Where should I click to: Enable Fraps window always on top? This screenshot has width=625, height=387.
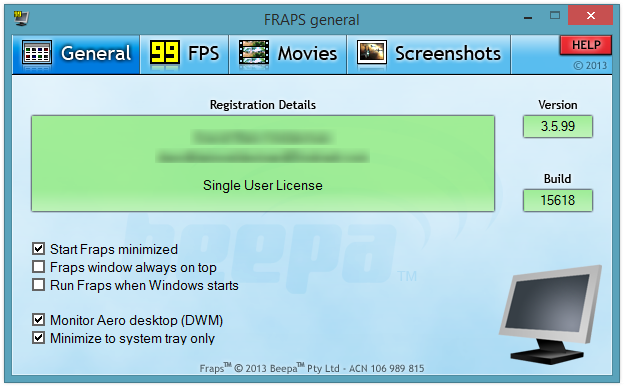[x=38, y=267]
